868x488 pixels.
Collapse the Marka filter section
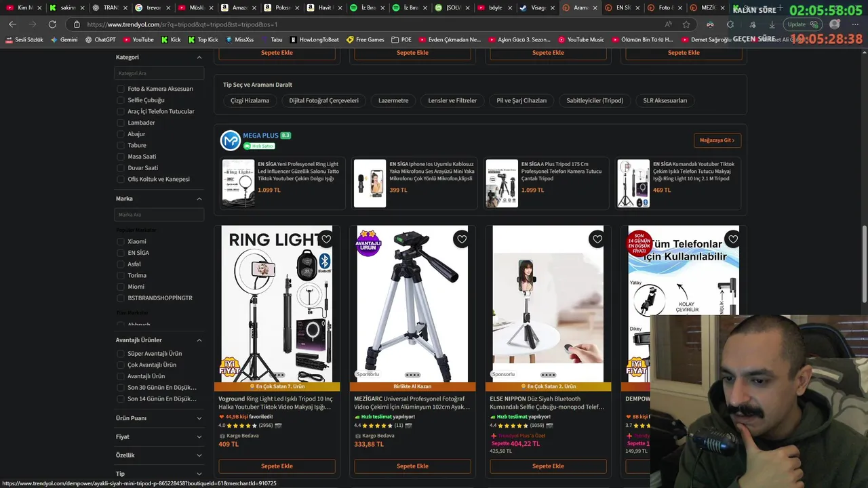(199, 199)
